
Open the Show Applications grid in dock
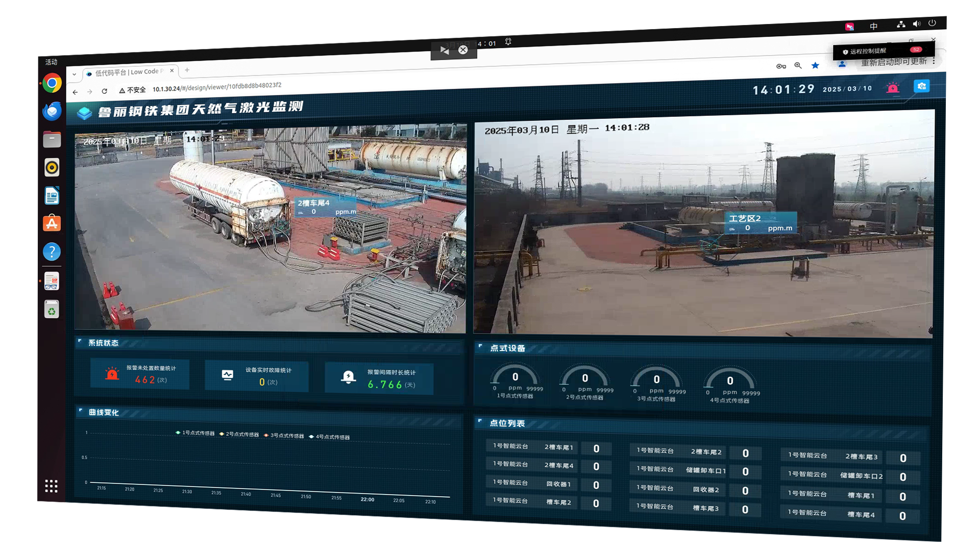coord(51,486)
